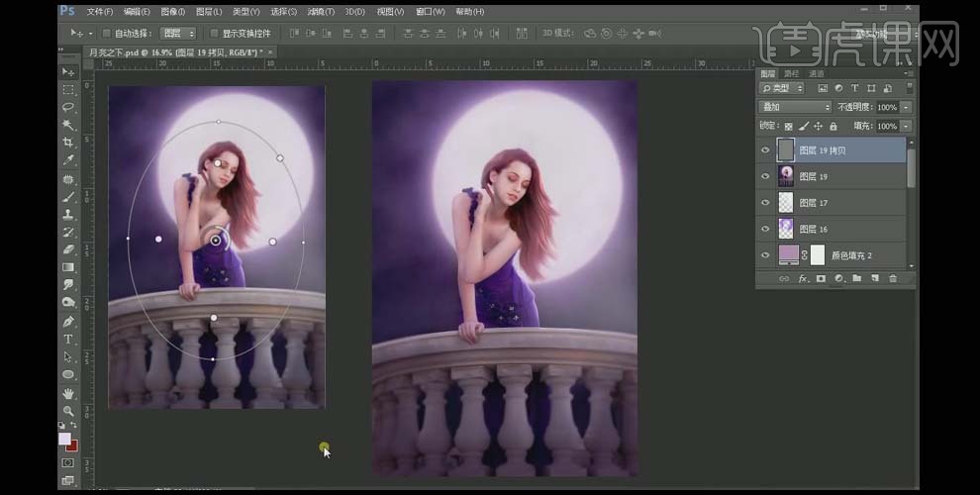
Task: Add new adjustment layer icon
Action: [838, 279]
